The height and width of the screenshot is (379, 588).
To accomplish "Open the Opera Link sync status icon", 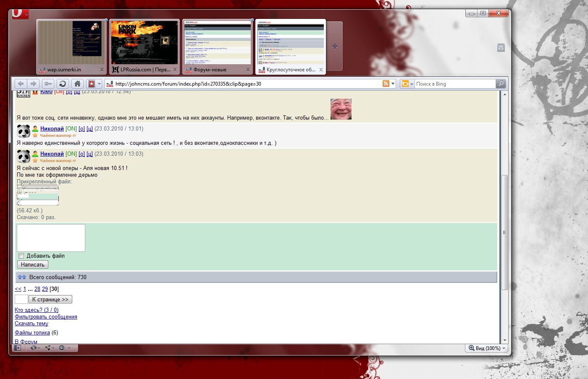I will [33, 348].
